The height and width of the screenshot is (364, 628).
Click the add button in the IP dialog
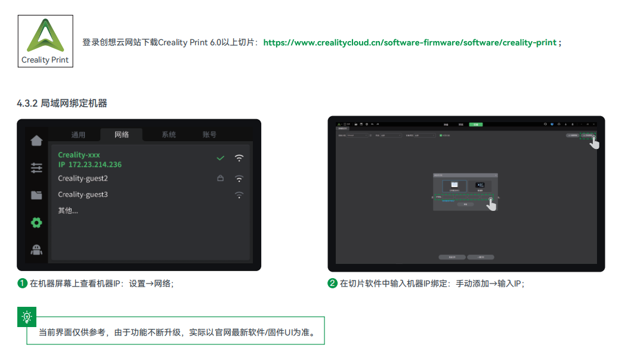465,204
